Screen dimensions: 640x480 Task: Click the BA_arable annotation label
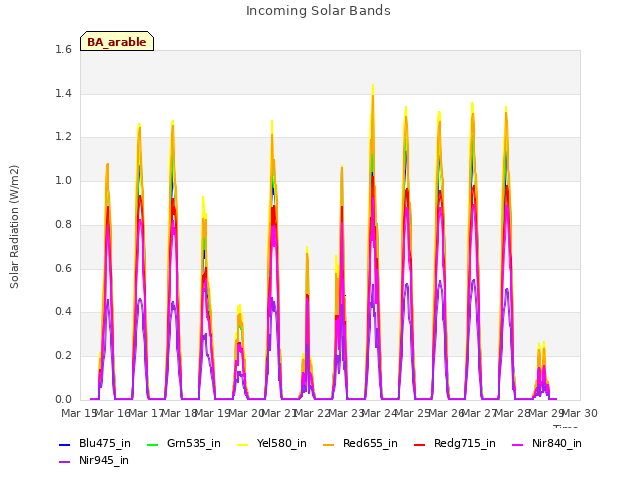pos(117,42)
